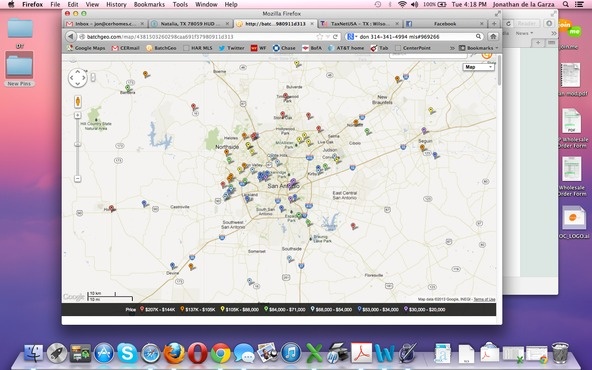Click the green pin at Bandera
The image size is (592, 370).
tap(128, 88)
